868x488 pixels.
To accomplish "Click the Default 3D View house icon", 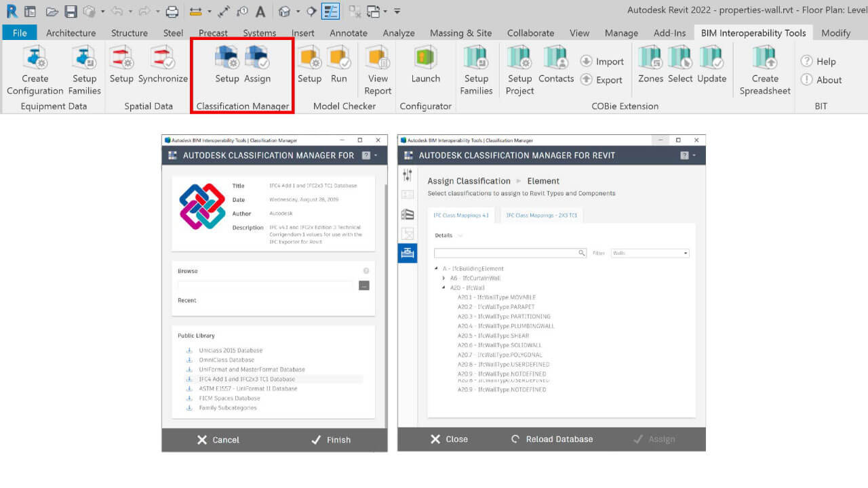I will [285, 12].
